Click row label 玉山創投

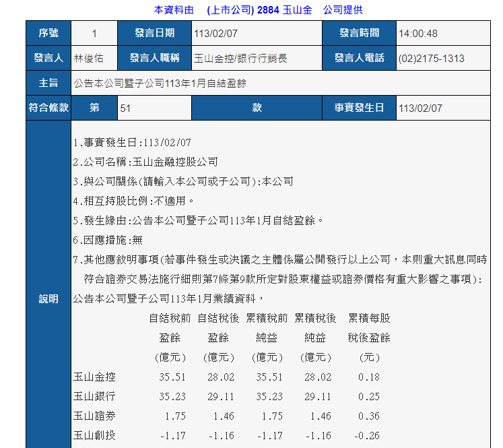[x=94, y=436]
